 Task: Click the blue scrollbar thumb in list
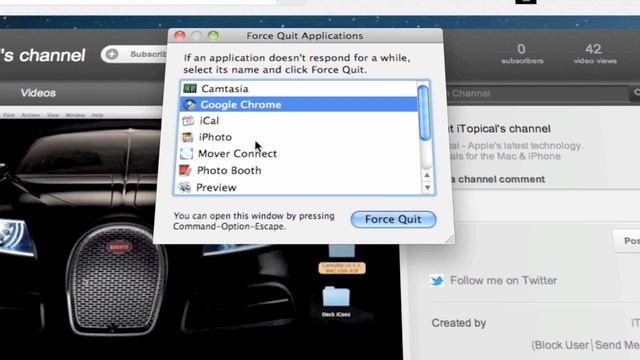[x=424, y=113]
